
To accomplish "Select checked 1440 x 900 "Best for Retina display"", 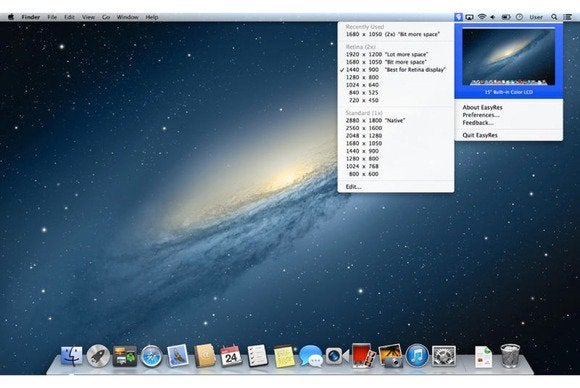I will coord(395,70).
